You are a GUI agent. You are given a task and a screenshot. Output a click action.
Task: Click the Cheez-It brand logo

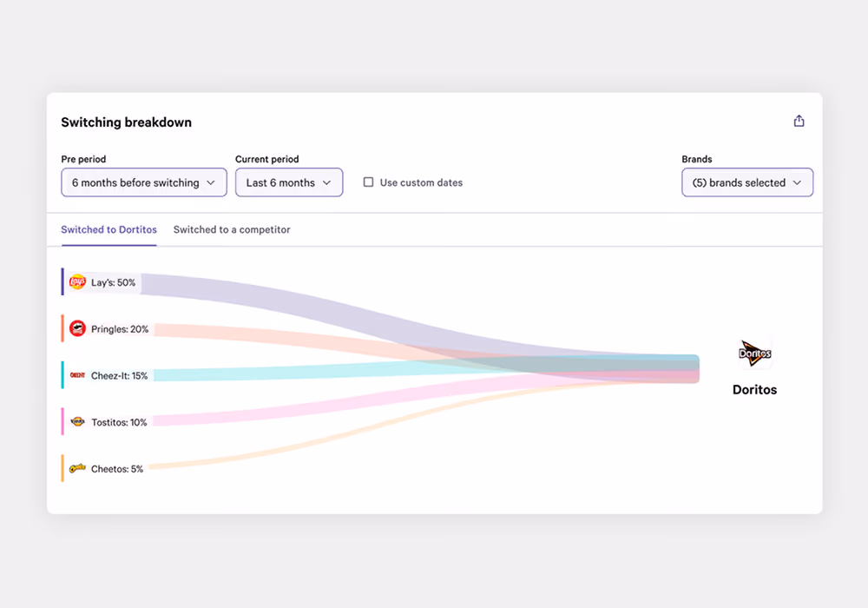[x=77, y=375]
